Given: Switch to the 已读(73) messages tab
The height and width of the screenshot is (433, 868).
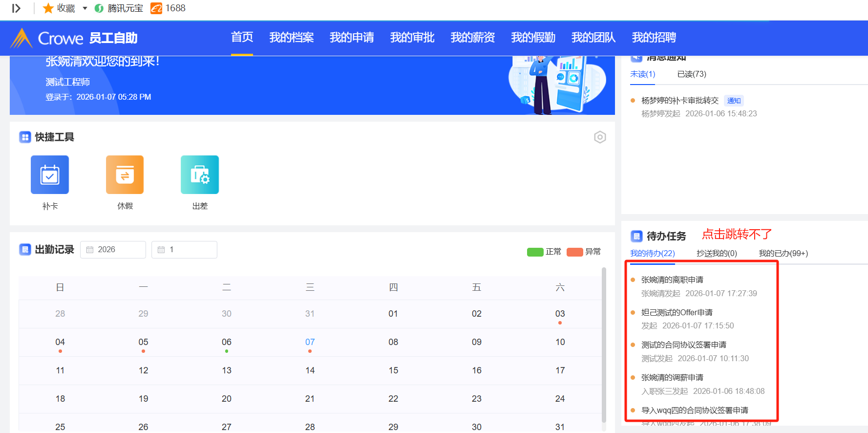Looking at the screenshot, I should 692,74.
